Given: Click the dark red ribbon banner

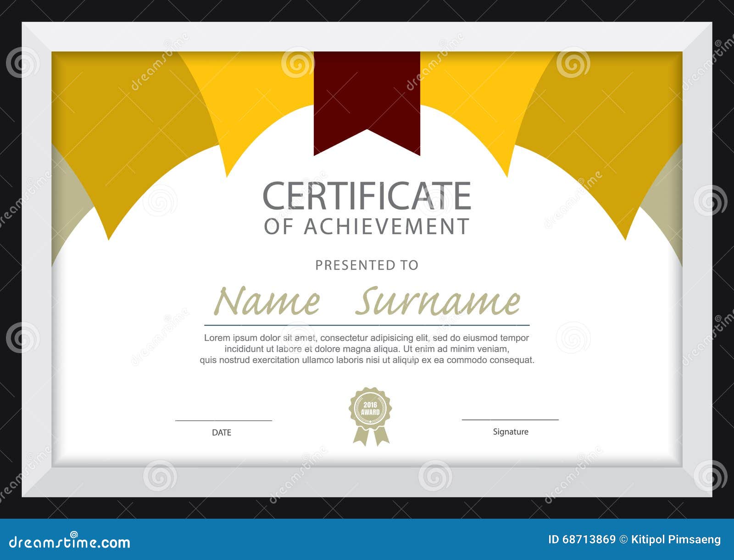Looking at the screenshot, I should 368,96.
